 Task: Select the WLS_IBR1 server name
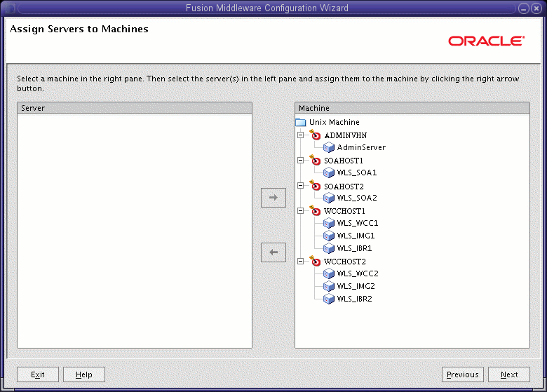pos(354,248)
